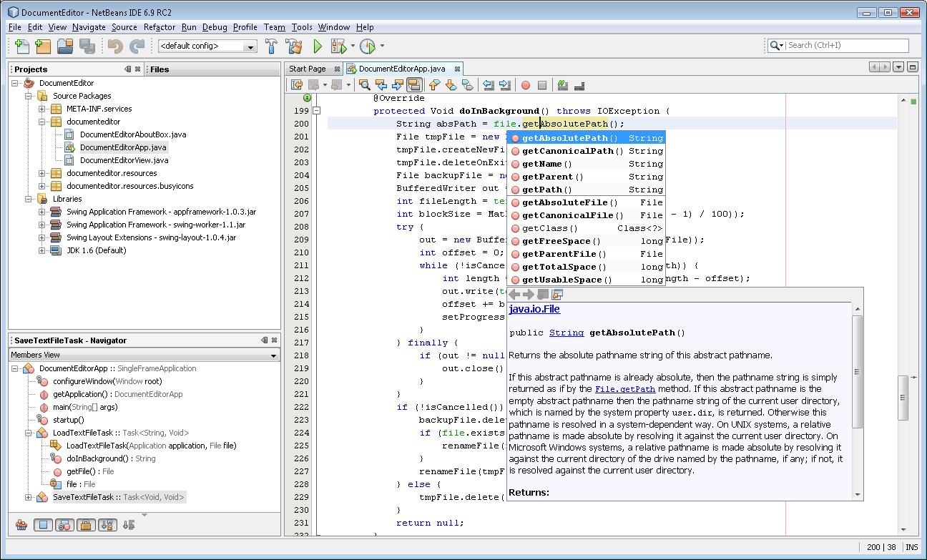Click the Comment icon in editor toolbar
The height and width of the screenshot is (560, 927).
coord(563,85)
